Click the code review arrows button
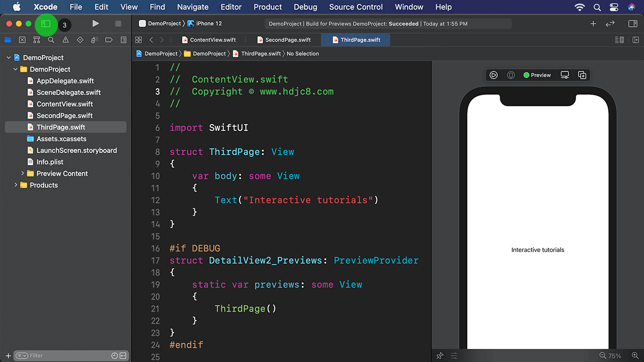Viewport: 644px width, 362px height. (x=610, y=24)
